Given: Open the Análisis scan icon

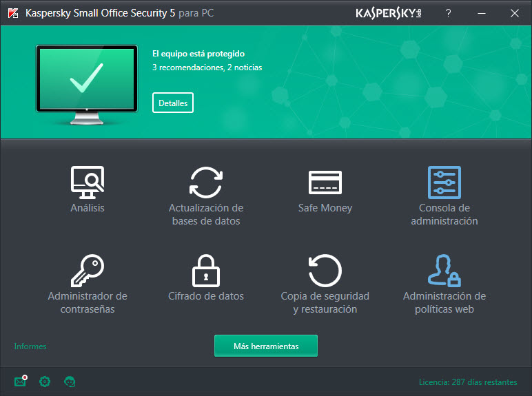Looking at the screenshot, I should pos(88,182).
